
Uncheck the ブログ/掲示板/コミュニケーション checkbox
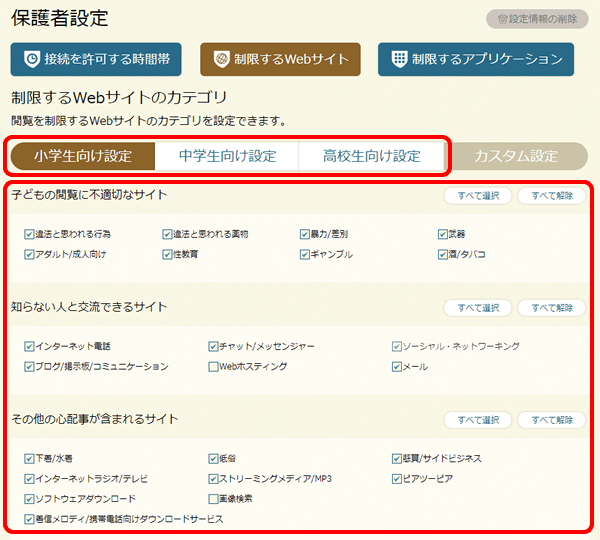29,367
